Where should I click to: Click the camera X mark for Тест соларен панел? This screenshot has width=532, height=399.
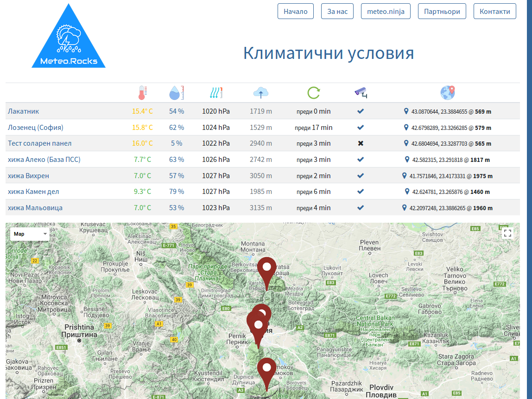[x=361, y=143]
